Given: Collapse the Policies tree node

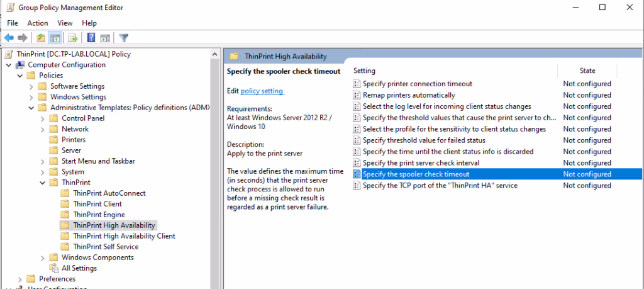Looking at the screenshot, I should (20, 76).
